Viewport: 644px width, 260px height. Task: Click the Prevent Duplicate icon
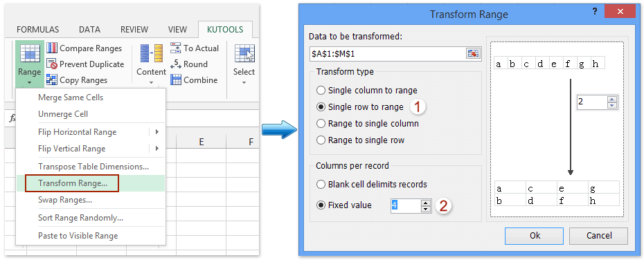point(52,64)
